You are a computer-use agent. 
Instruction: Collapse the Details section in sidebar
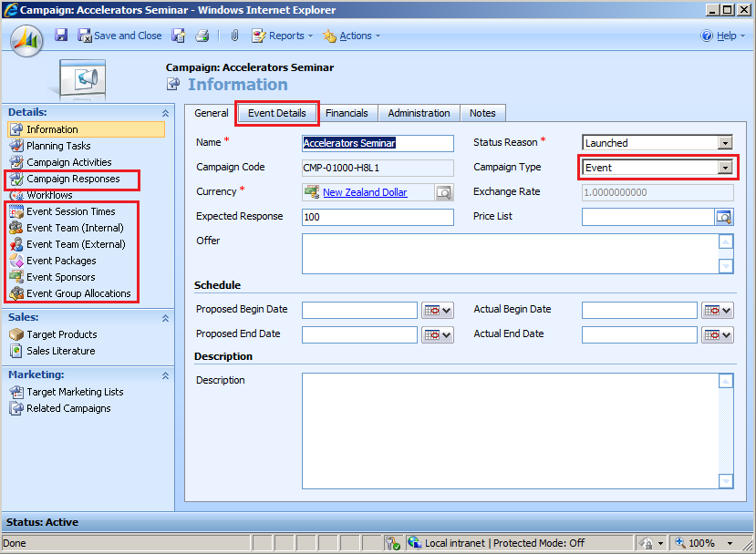coord(165,113)
